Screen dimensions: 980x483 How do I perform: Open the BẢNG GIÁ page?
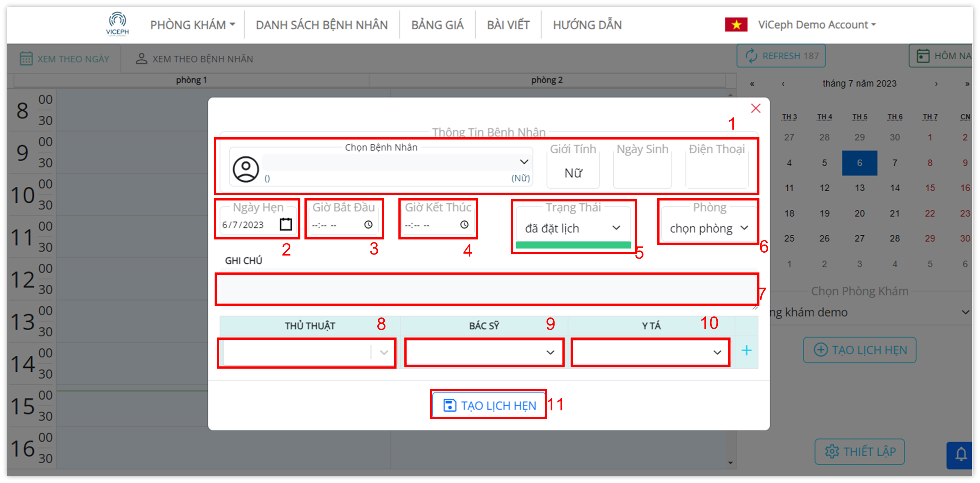pyautogui.click(x=437, y=25)
